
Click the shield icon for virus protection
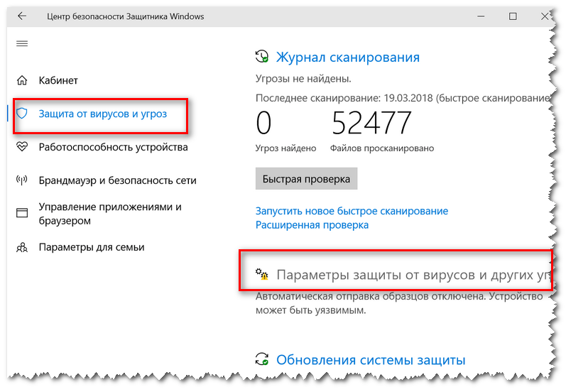click(x=22, y=114)
